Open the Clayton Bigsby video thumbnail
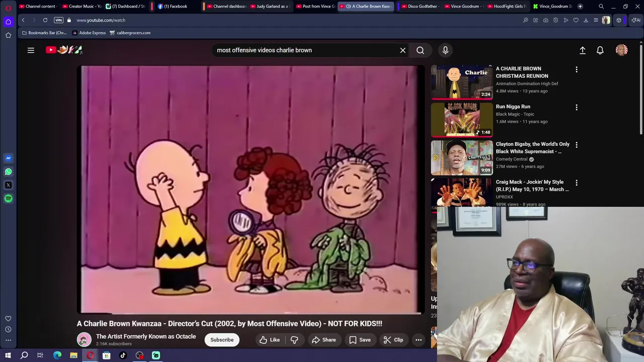 (462, 157)
